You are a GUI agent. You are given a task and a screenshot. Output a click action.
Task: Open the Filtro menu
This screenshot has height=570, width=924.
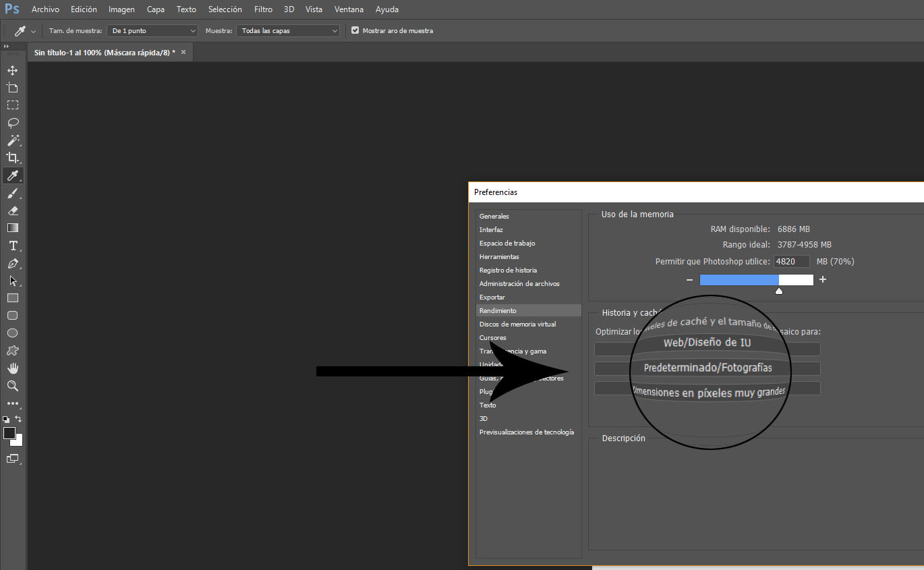coord(264,9)
